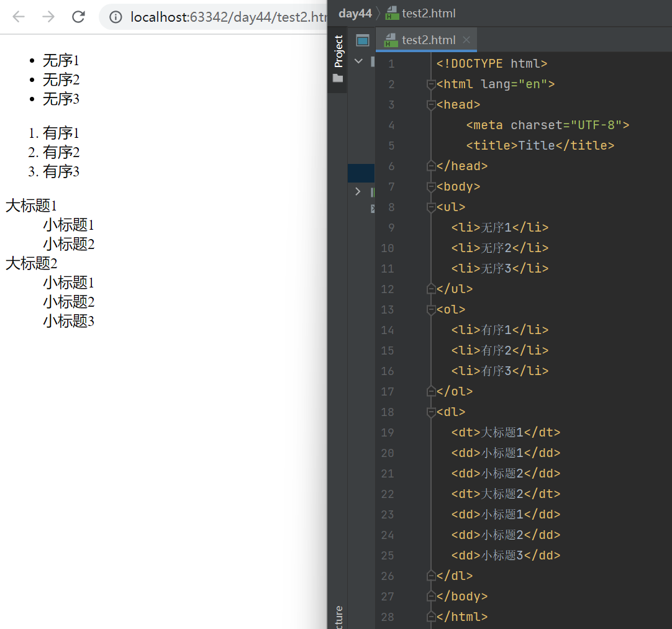The width and height of the screenshot is (672, 629).
Task: Fold the dl tag on line 18
Action: click(431, 412)
